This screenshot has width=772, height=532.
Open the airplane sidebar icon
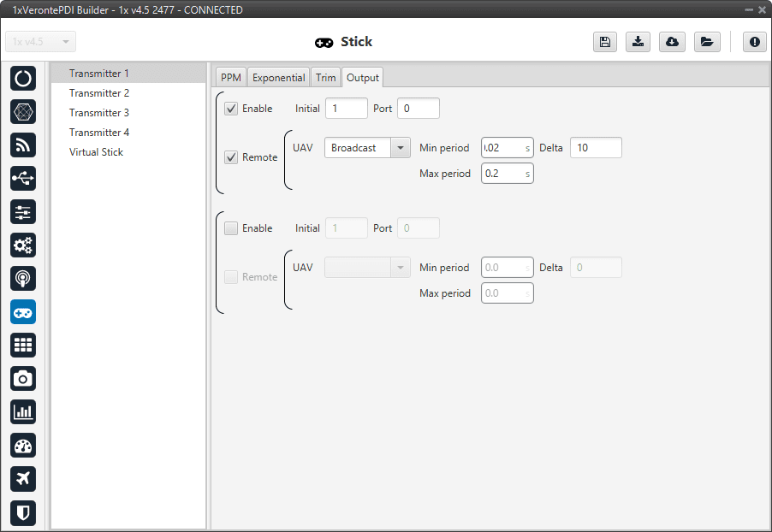coord(23,479)
